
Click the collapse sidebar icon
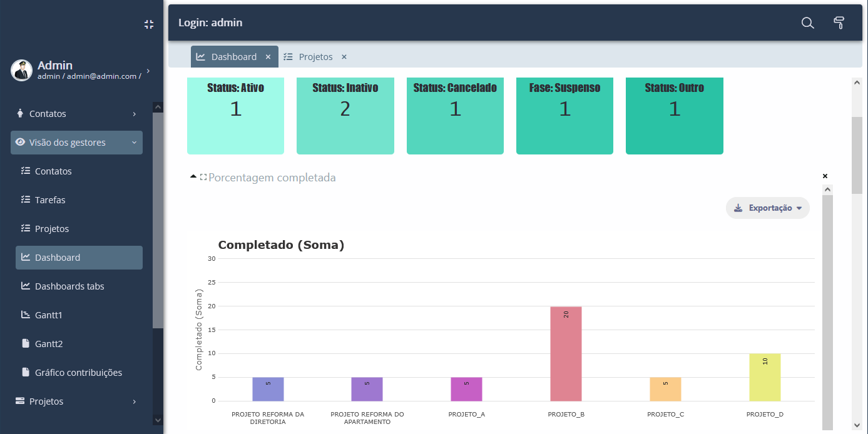click(149, 24)
